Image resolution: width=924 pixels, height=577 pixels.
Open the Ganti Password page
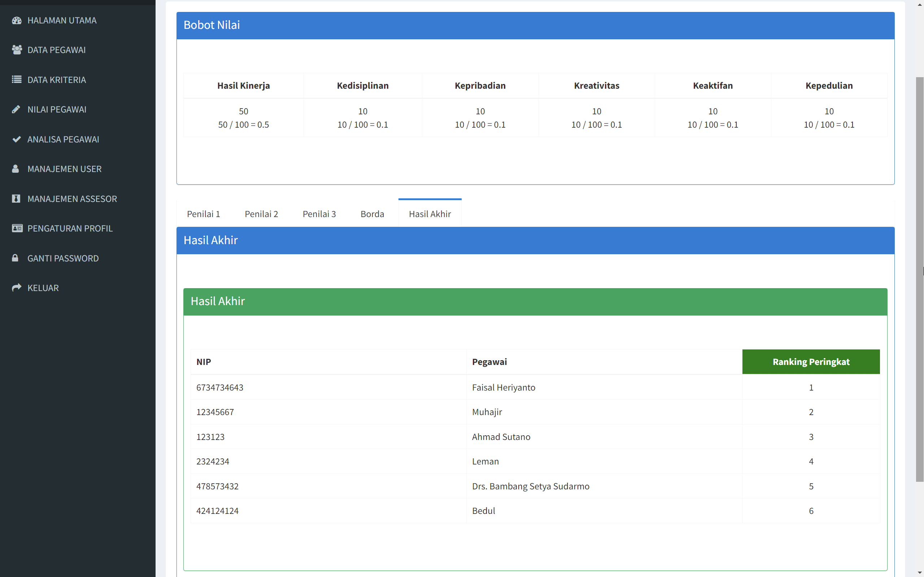62,258
